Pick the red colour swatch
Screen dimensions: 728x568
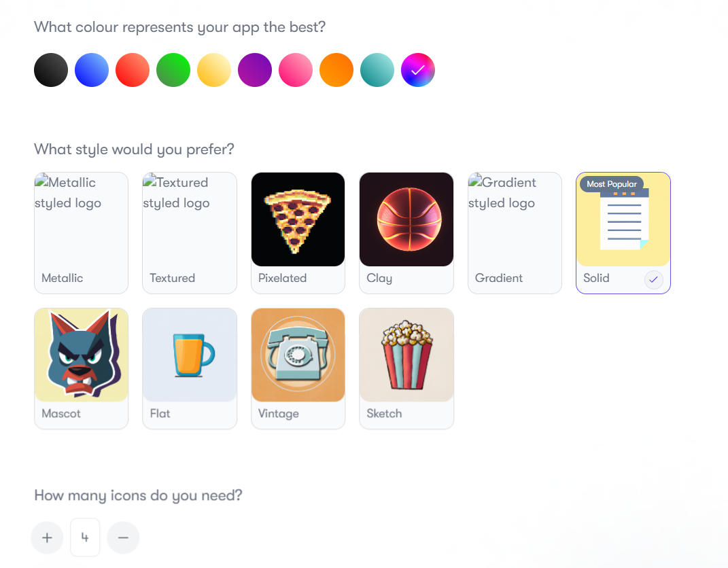click(133, 70)
